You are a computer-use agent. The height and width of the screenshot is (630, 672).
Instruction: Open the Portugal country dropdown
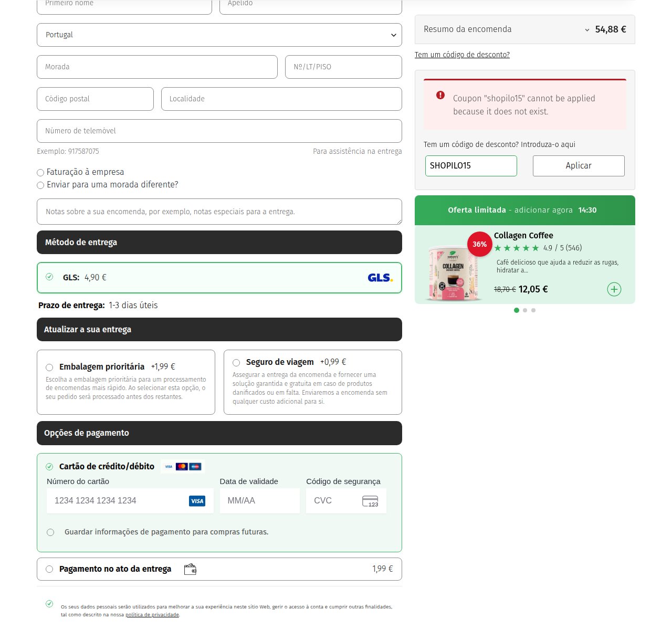click(219, 35)
